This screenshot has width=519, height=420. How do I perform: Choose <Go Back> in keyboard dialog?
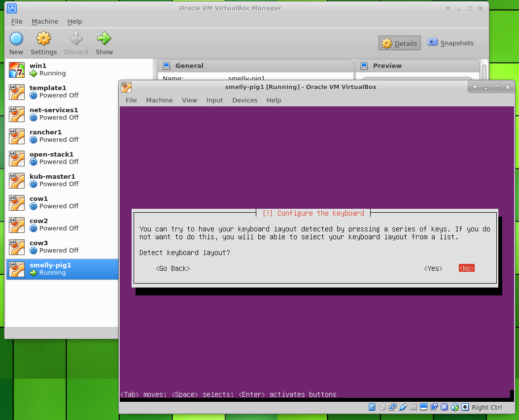point(173,268)
